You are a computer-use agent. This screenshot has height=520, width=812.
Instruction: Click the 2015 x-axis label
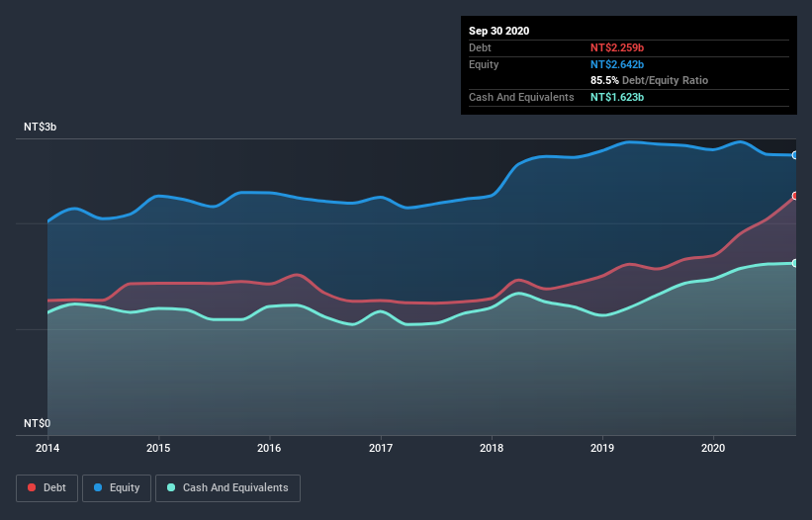(158, 448)
